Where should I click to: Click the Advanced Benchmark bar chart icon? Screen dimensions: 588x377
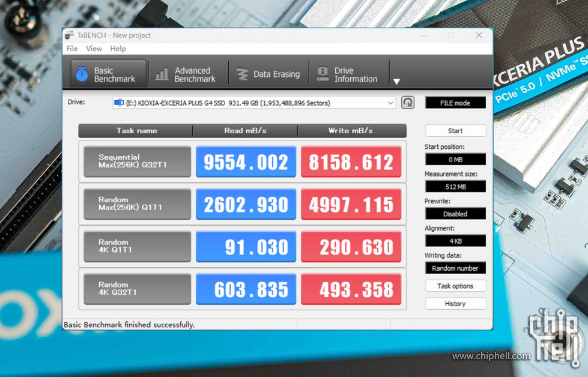click(x=162, y=74)
